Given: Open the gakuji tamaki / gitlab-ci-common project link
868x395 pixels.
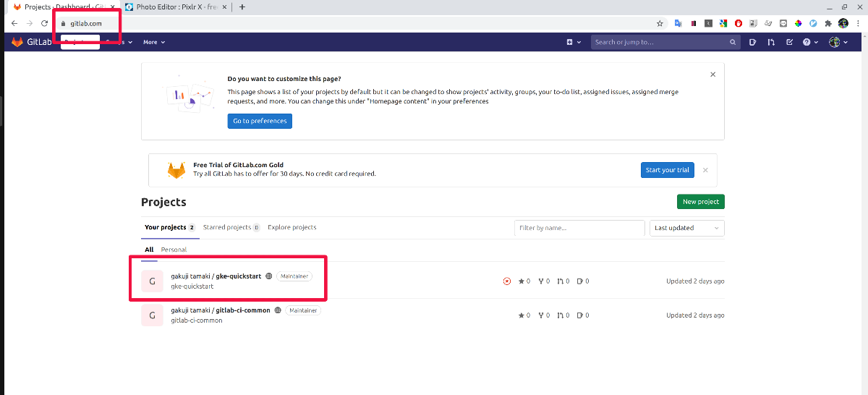Looking at the screenshot, I should click(221, 310).
